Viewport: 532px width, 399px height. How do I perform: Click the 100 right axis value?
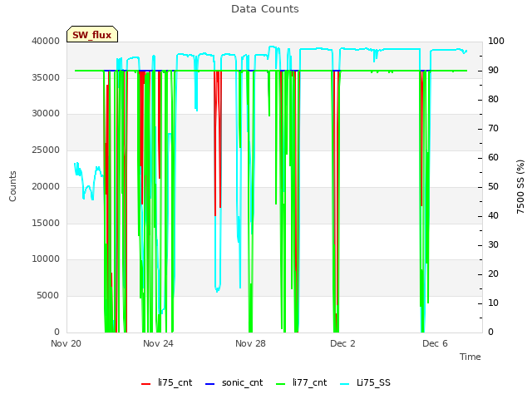click(x=496, y=41)
